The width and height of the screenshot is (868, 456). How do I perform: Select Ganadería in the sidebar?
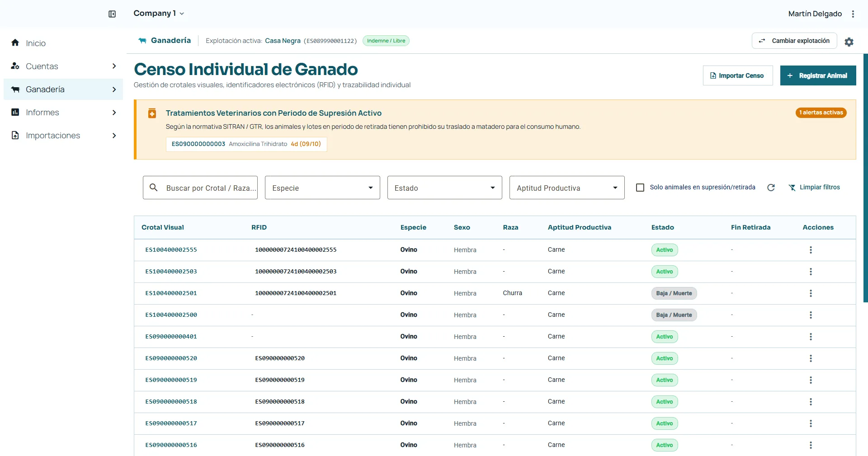pos(63,89)
